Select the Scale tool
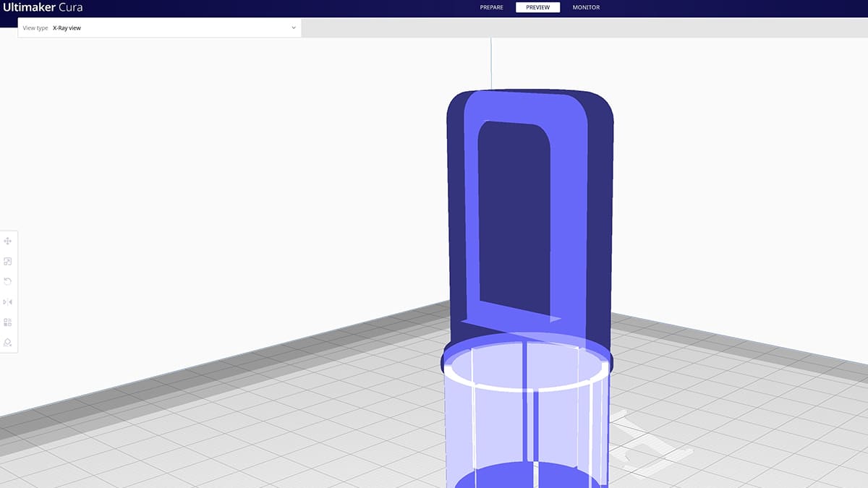 click(x=7, y=261)
